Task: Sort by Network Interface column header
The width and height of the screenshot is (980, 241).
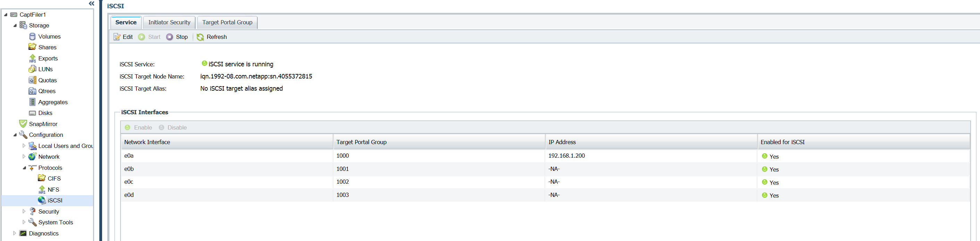Action: 227,142
